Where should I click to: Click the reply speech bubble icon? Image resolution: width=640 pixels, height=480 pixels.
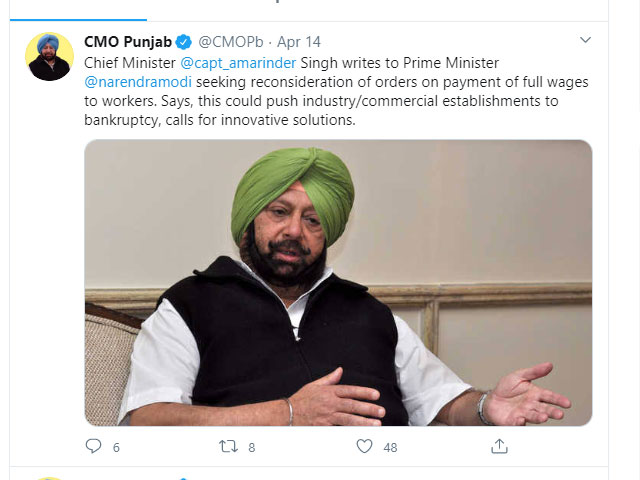(x=93, y=446)
